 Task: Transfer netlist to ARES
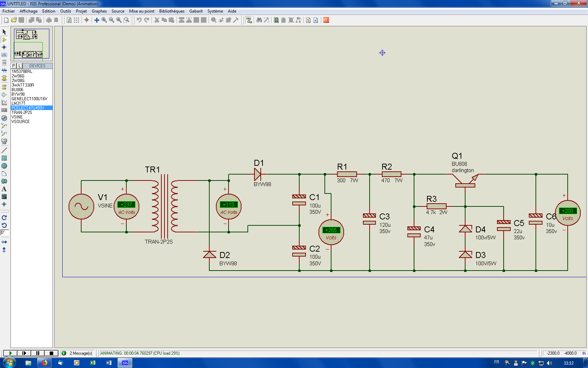tap(326, 20)
